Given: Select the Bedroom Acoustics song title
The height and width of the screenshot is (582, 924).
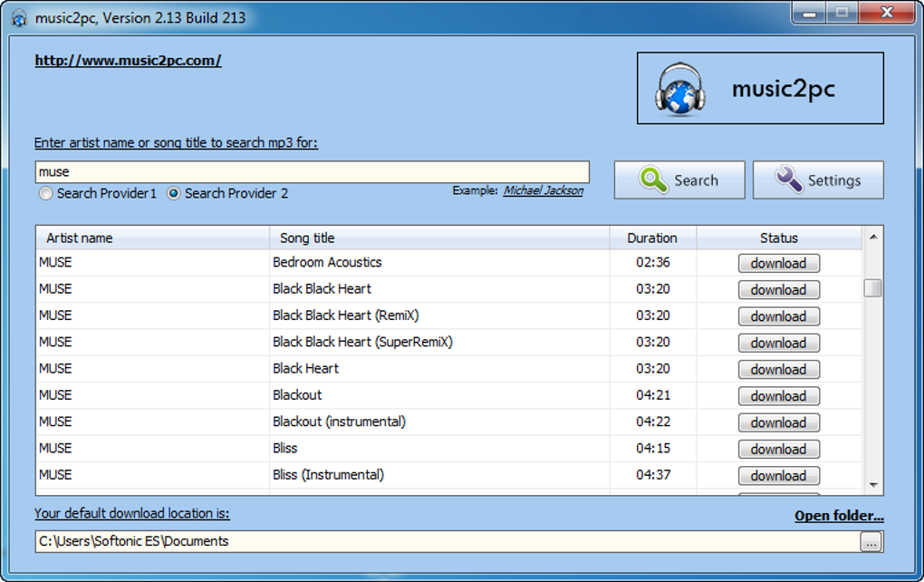Looking at the screenshot, I should click(x=327, y=262).
